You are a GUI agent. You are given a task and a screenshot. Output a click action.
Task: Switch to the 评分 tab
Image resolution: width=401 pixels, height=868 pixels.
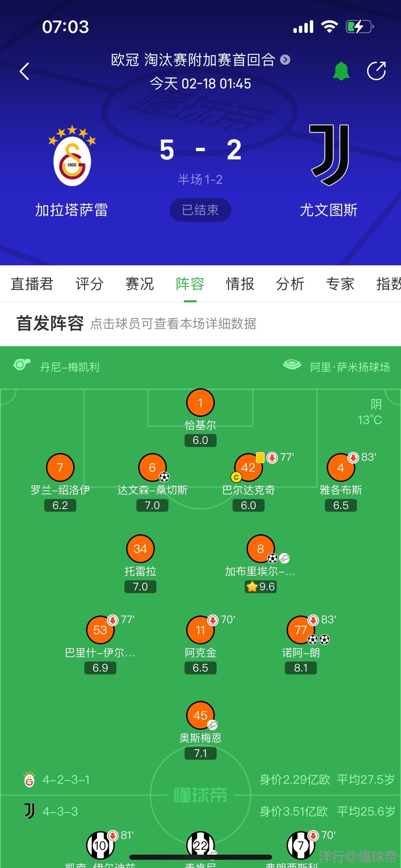[89, 284]
